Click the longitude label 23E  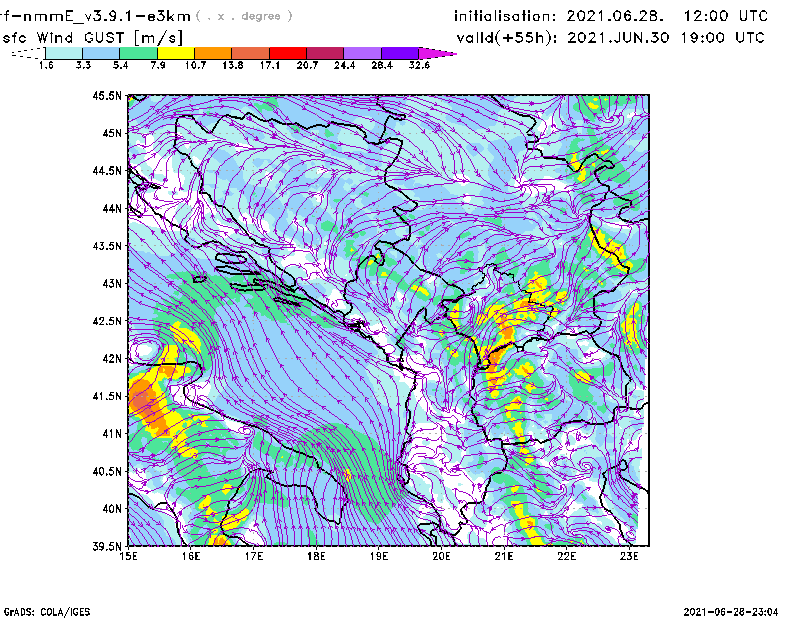(x=629, y=556)
